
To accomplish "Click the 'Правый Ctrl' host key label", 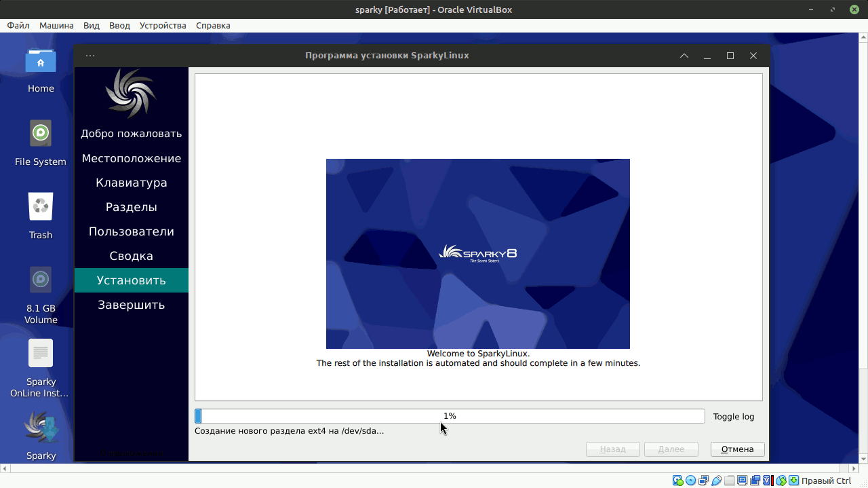I will point(826,481).
